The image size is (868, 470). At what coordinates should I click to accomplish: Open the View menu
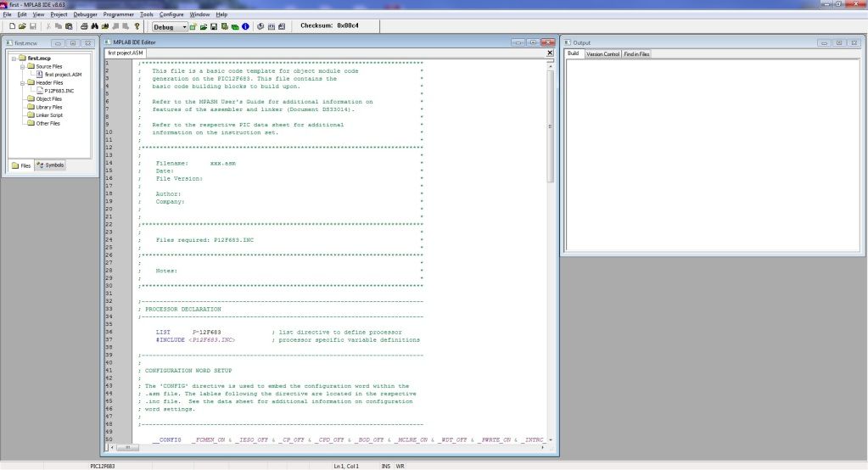pos(38,14)
